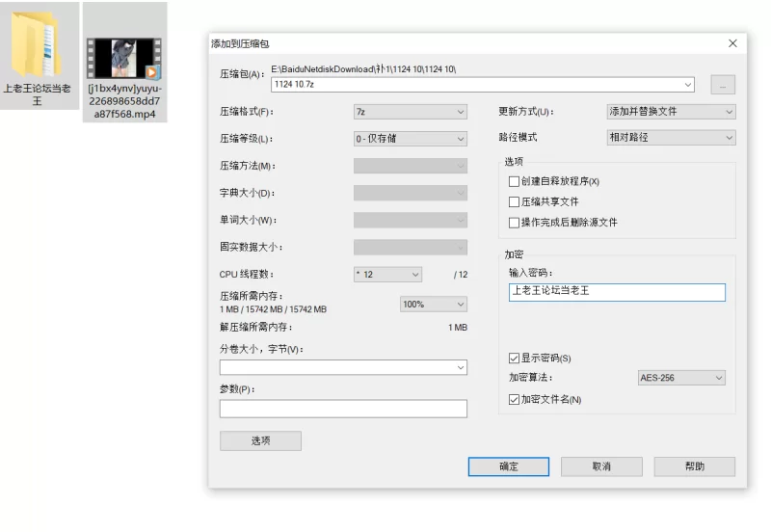Open the 分卷大小 dropdown
Viewport: 771px width, 532px height.
[343, 367]
